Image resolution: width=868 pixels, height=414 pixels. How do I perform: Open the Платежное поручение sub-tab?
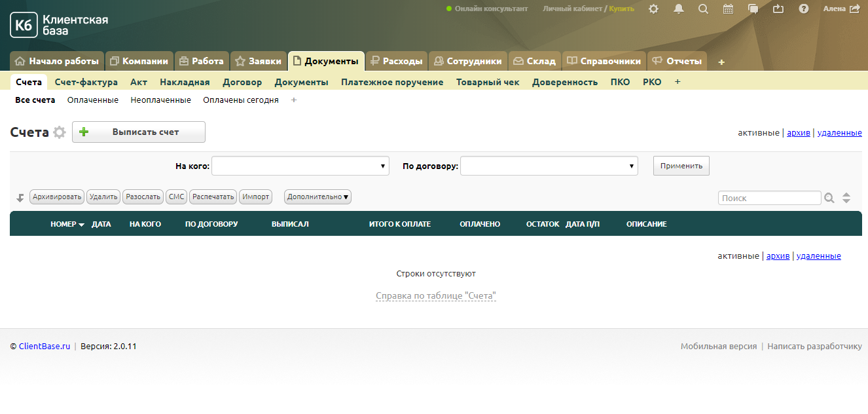pyautogui.click(x=392, y=82)
